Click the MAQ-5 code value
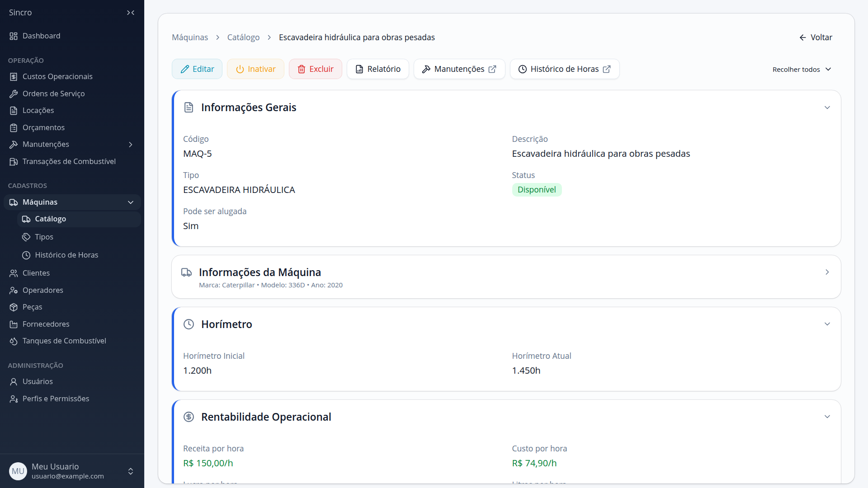868x488 pixels. coord(198,154)
